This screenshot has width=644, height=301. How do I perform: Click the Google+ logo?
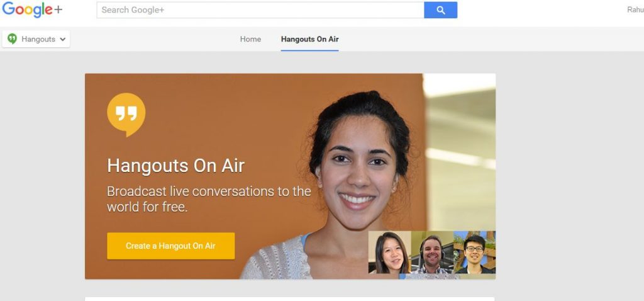(32, 10)
